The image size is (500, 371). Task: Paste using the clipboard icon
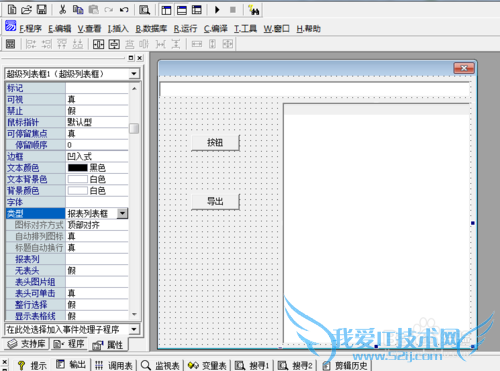(94, 10)
